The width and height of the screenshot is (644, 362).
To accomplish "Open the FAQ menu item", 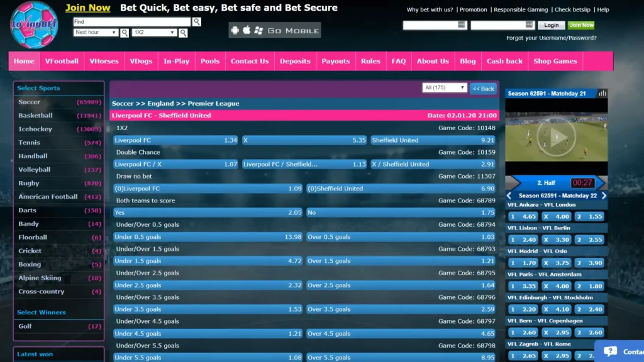I will tap(398, 61).
